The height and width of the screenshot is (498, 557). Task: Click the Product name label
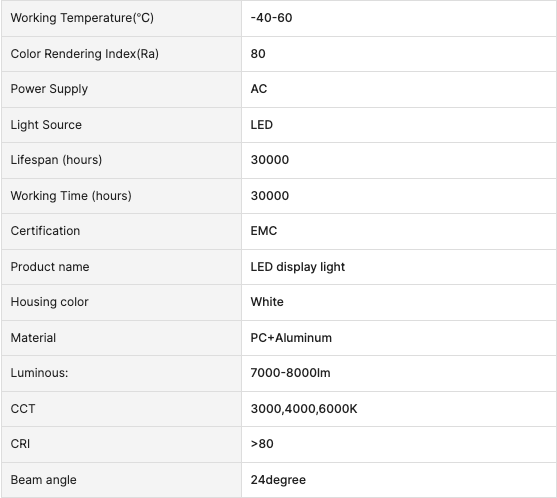[x=50, y=267]
